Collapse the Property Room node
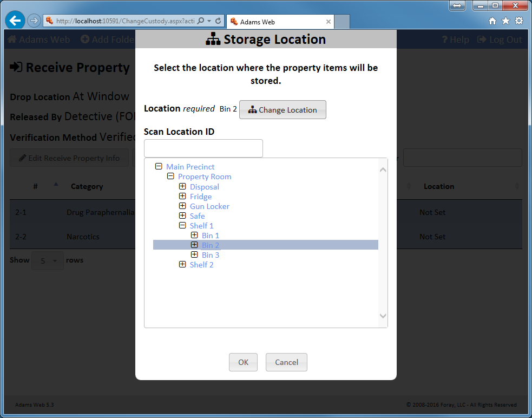Image resolution: width=532 pixels, height=418 pixels. pos(170,177)
